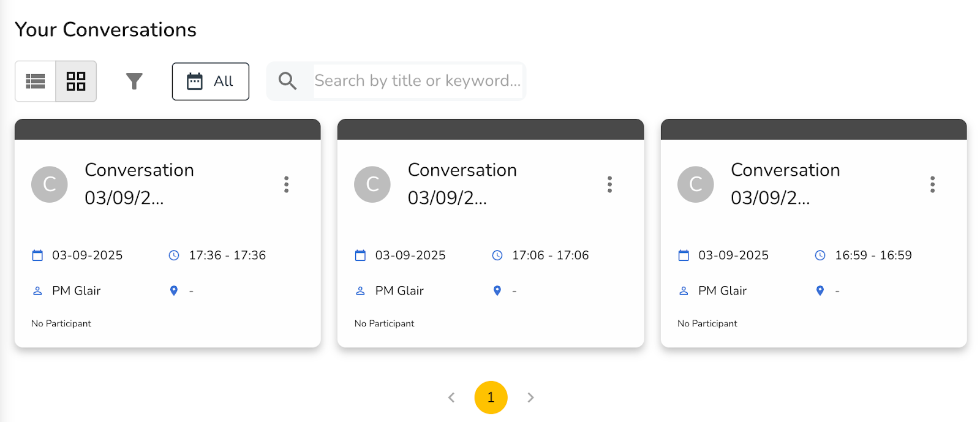The width and height of the screenshot is (980, 422).
Task: Focus the search by title field
Action: [417, 81]
